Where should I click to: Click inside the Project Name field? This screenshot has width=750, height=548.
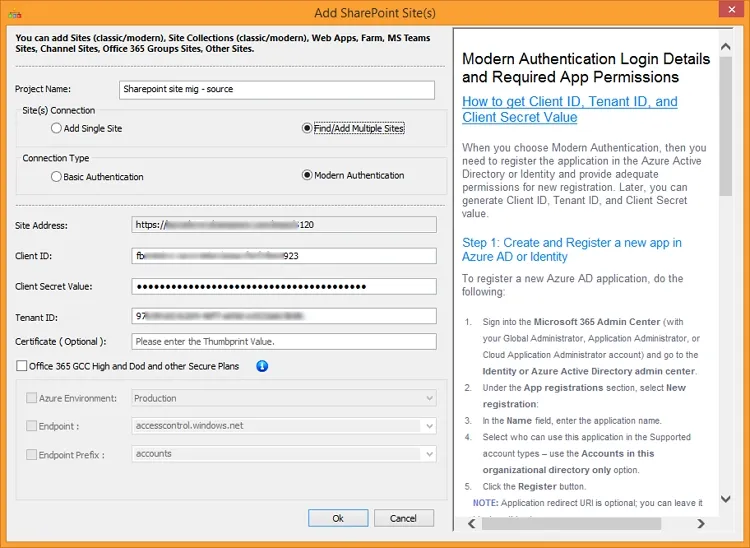pyautogui.click(x=276, y=90)
